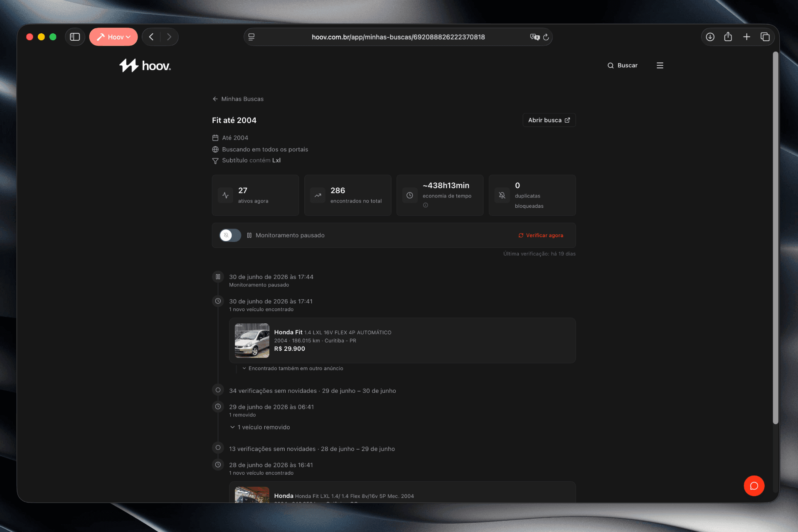Click the clock marker for 30 de junho 17:41
Image resolution: width=798 pixels, height=532 pixels.
tap(218, 301)
